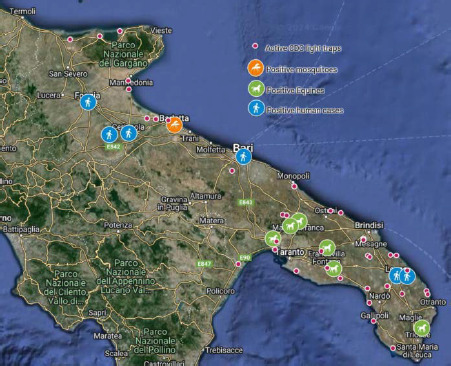Click the E847 road badge
The image size is (451, 366).
(x=204, y=264)
